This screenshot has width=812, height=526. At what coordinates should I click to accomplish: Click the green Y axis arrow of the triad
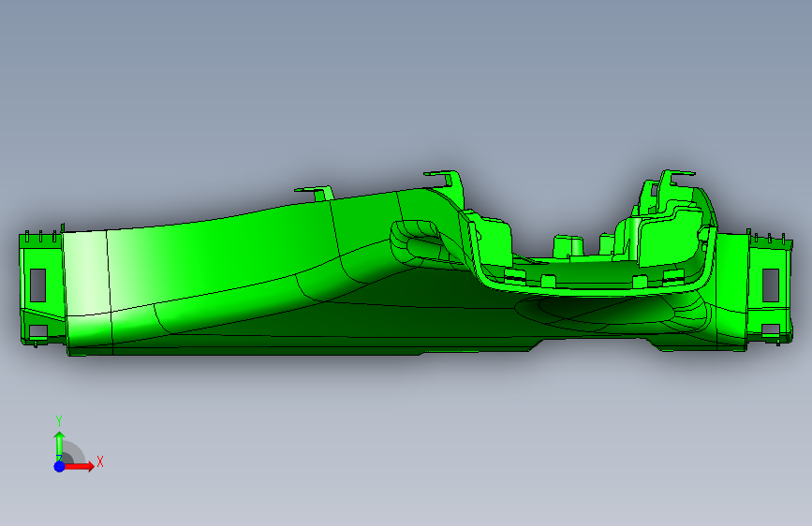[60, 446]
